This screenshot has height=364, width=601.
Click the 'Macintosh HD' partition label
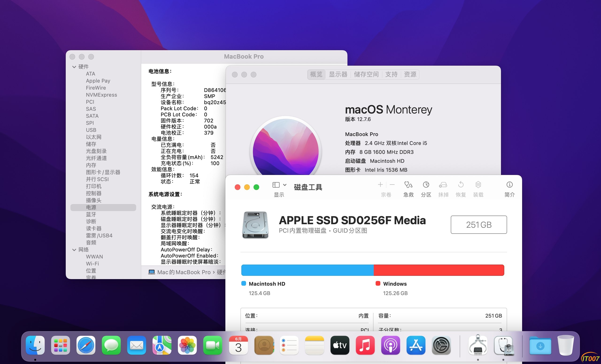coord(267,284)
